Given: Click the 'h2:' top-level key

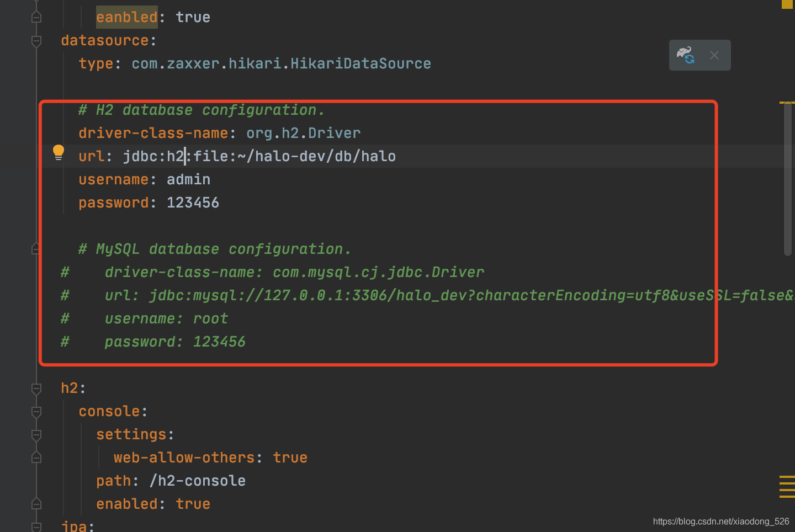Looking at the screenshot, I should (x=73, y=388).
